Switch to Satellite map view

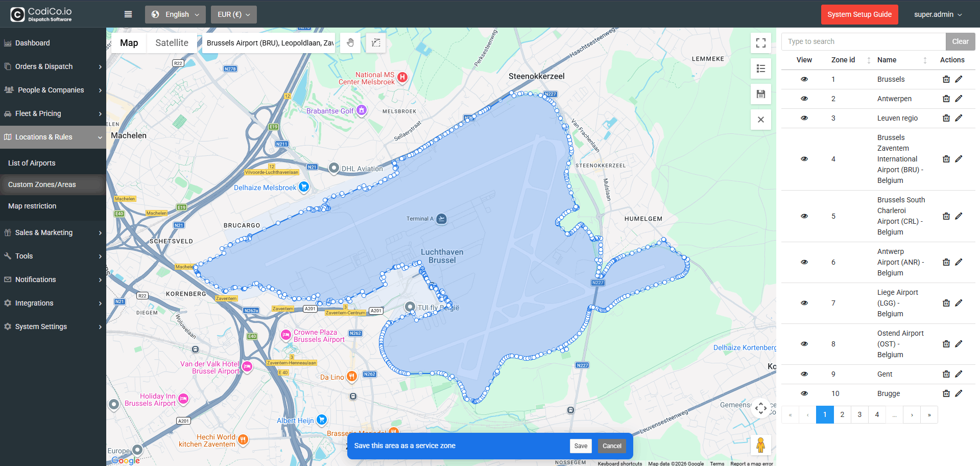coord(172,43)
